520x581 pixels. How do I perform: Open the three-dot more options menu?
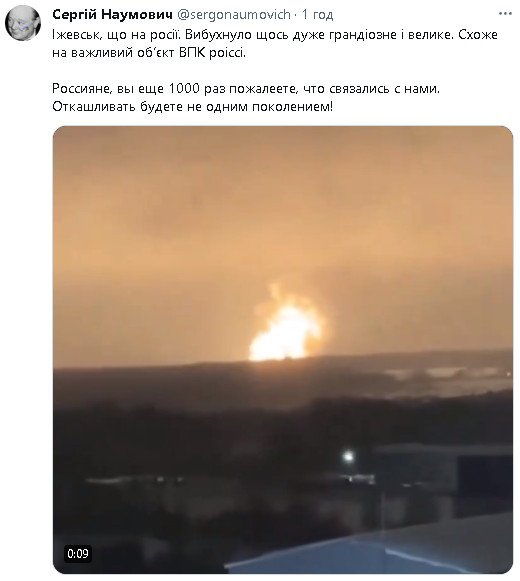point(505,14)
